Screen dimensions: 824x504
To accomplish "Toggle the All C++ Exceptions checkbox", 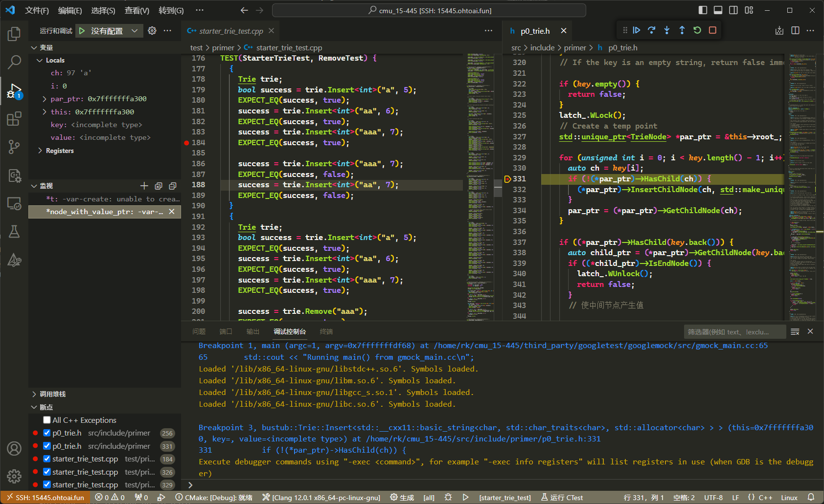I will (47, 420).
